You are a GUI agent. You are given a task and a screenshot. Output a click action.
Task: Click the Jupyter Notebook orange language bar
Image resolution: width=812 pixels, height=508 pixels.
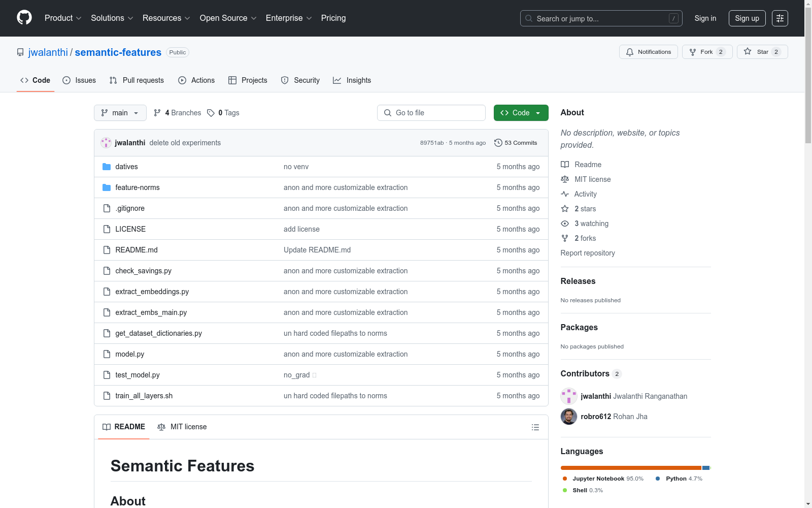pyautogui.click(x=631, y=468)
